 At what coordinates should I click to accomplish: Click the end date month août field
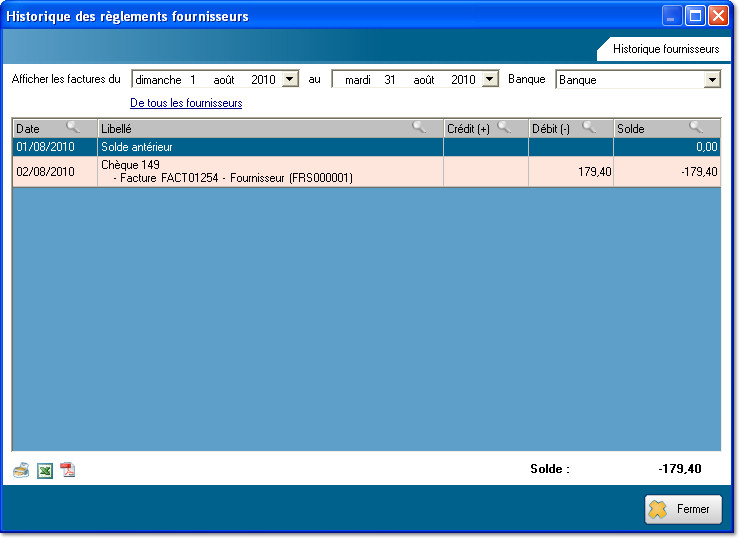click(x=424, y=79)
